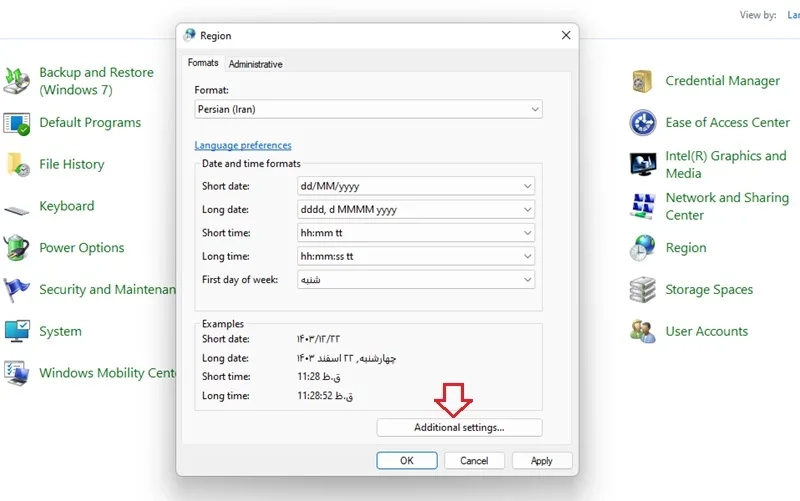Image resolution: width=800 pixels, height=501 pixels.
Task: Open File History folder icon
Action: coord(18,165)
